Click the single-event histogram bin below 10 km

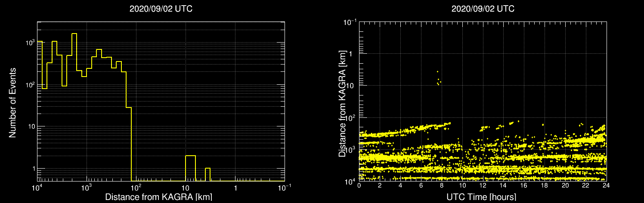point(207,174)
